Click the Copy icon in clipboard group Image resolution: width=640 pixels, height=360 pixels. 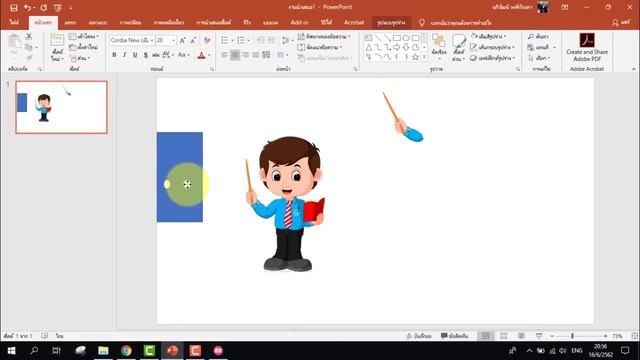pos(29,47)
